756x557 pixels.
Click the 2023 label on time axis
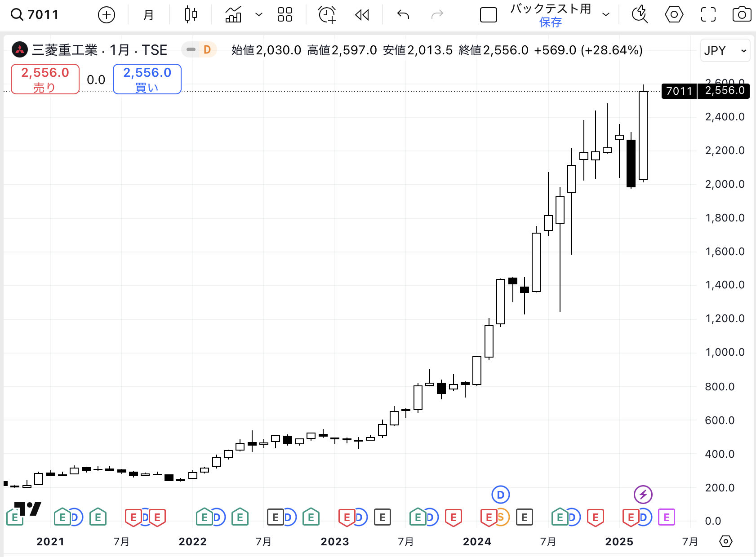pyautogui.click(x=335, y=542)
